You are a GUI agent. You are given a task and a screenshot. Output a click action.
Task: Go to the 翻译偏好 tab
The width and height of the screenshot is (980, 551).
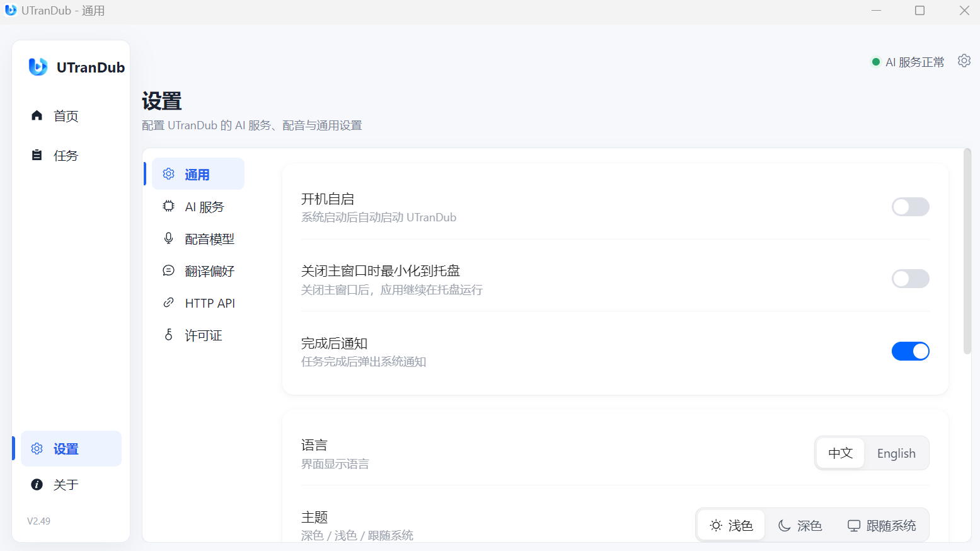click(x=198, y=270)
